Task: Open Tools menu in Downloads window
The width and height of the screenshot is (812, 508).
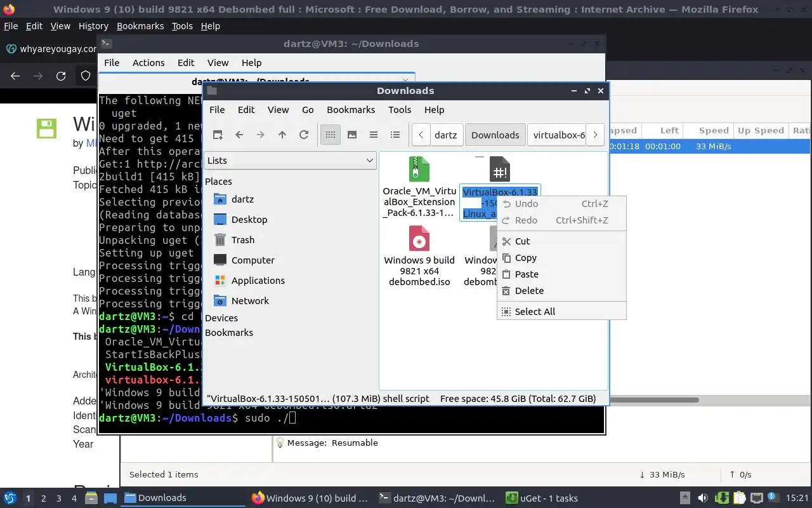Action: [x=400, y=109]
